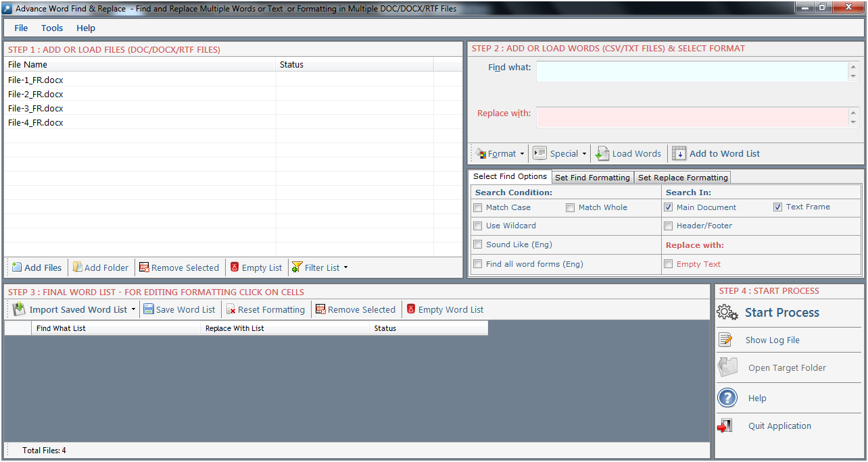
Task: Switch to Set Find Formatting tab
Action: click(x=592, y=178)
